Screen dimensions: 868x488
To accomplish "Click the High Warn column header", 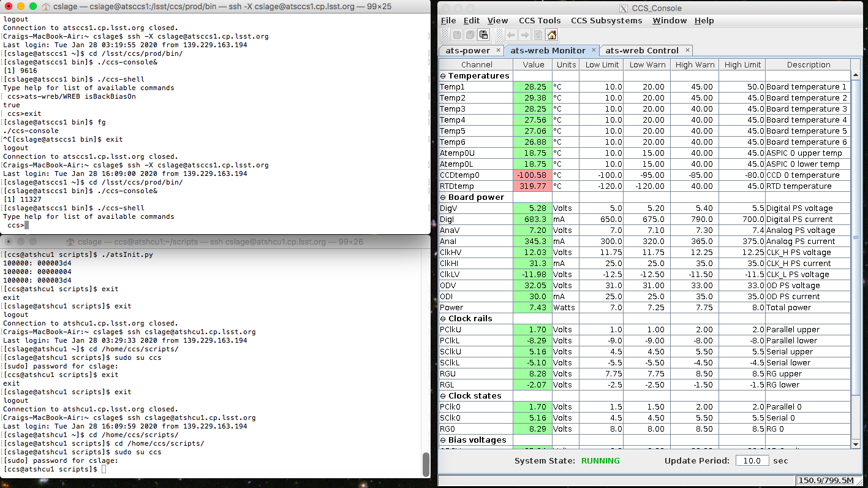I will click(695, 64).
